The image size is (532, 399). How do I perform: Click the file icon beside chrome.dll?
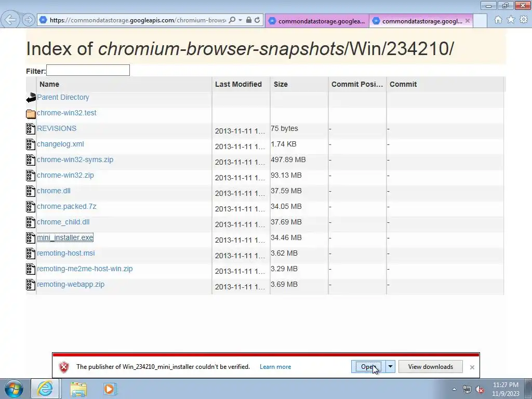coord(31,191)
